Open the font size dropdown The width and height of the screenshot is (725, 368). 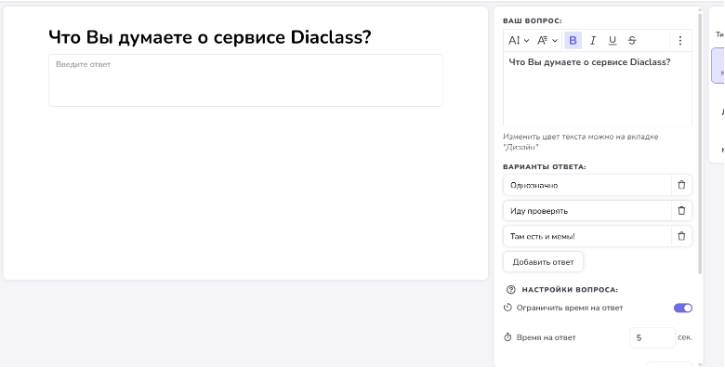(x=519, y=41)
